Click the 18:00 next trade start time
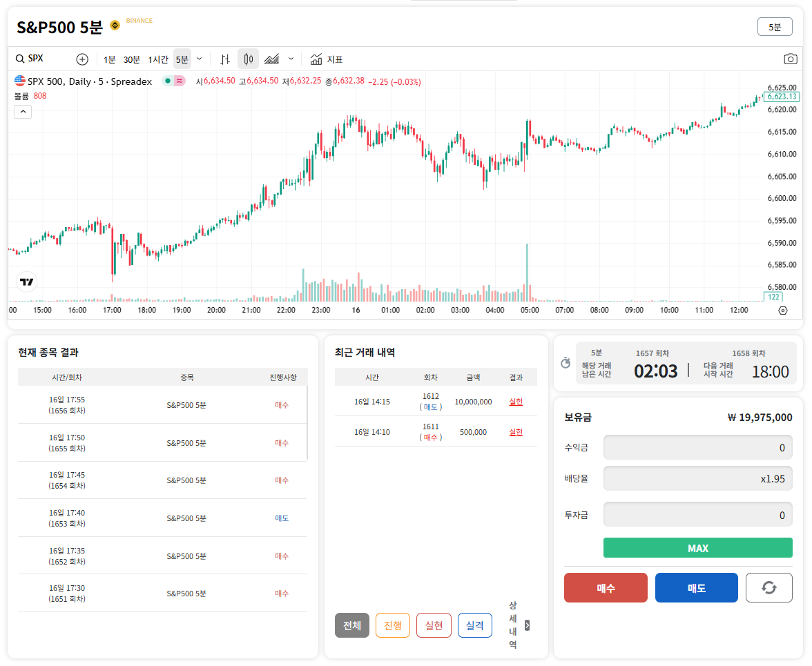The image size is (812, 666). pos(770,371)
